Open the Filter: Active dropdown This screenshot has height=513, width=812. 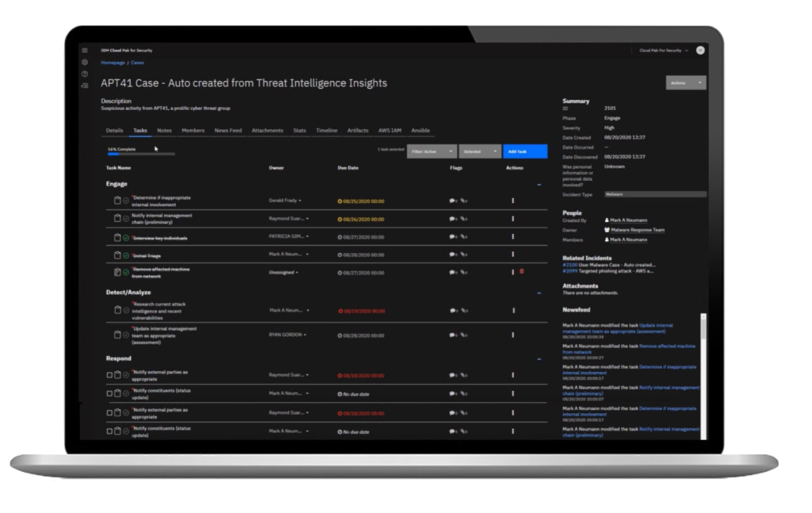coord(432,151)
